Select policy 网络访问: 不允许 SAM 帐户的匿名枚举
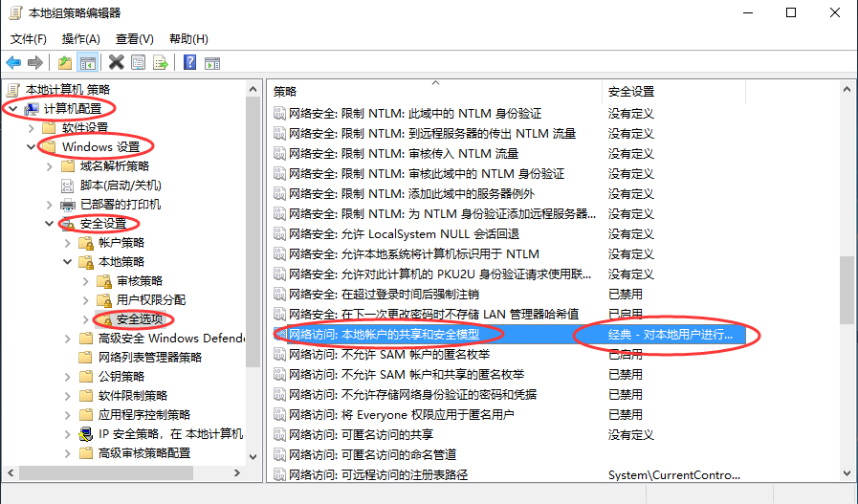Screen dimensions: 858x504 tap(388, 355)
